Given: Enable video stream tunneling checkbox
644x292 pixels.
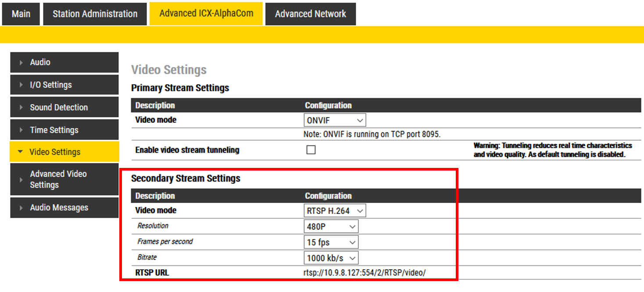Looking at the screenshot, I should coord(311,150).
